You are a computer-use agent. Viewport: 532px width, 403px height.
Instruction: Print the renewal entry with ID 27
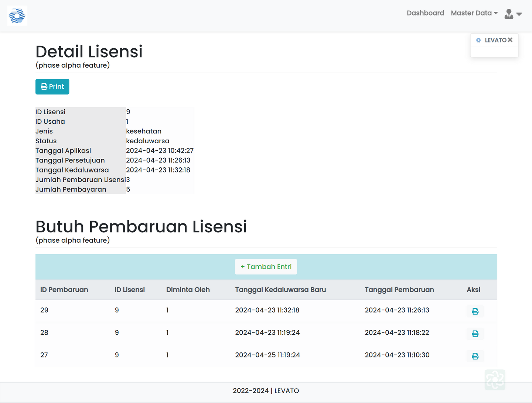pos(475,356)
